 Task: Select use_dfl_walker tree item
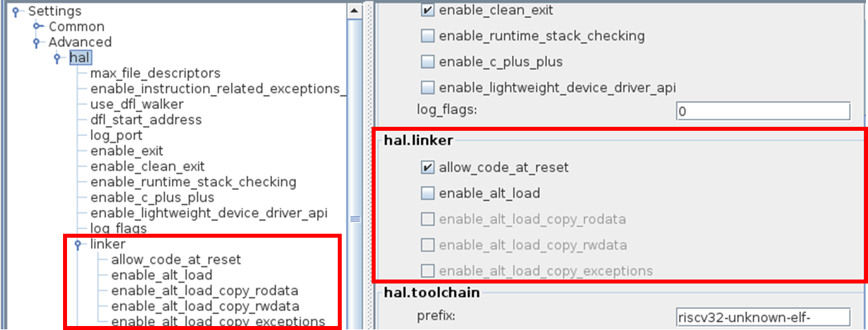pyautogui.click(x=137, y=104)
